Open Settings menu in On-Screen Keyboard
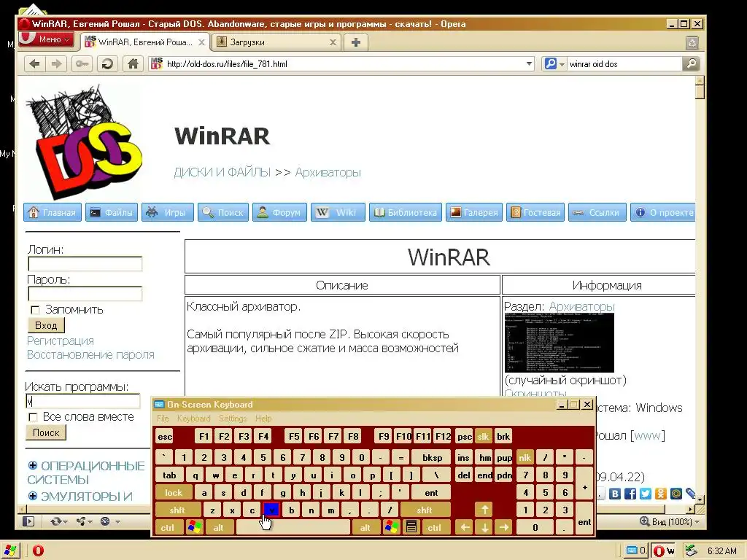Image resolution: width=747 pixels, height=560 pixels. pyautogui.click(x=233, y=419)
